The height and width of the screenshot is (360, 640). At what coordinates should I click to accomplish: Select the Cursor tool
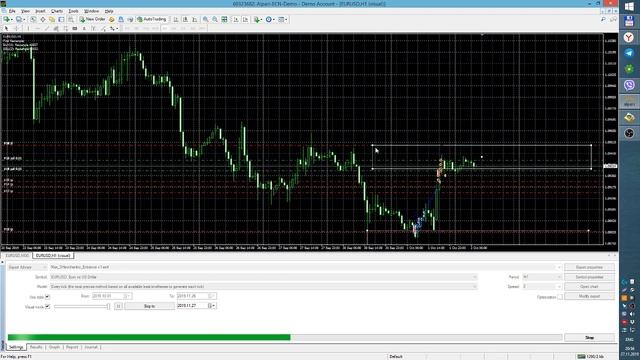[x=6, y=28]
